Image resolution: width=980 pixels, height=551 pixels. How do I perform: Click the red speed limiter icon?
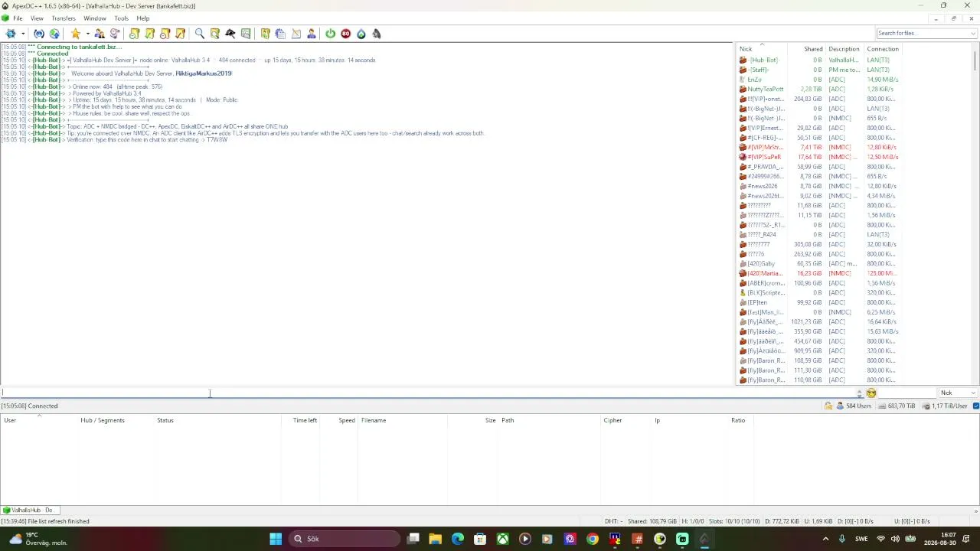[x=346, y=34]
